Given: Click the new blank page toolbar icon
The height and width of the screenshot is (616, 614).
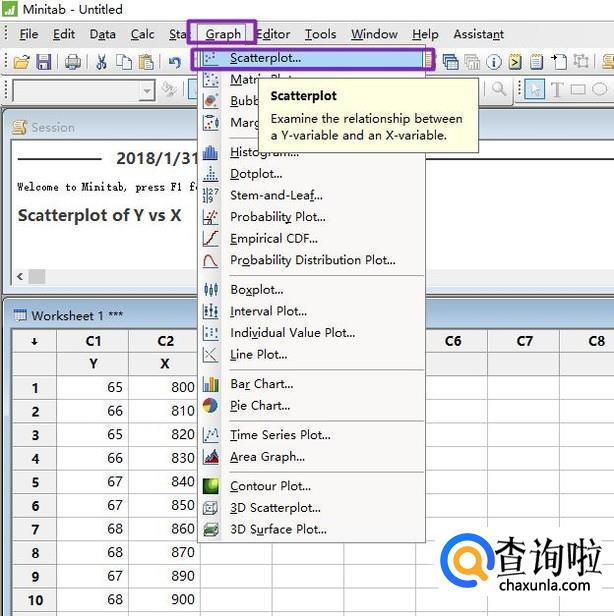Looking at the screenshot, I should (x=559, y=62).
